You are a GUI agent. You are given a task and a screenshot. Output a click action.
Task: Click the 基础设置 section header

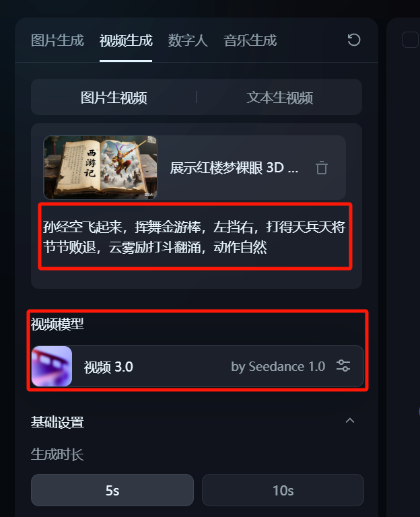pyautogui.click(x=57, y=422)
